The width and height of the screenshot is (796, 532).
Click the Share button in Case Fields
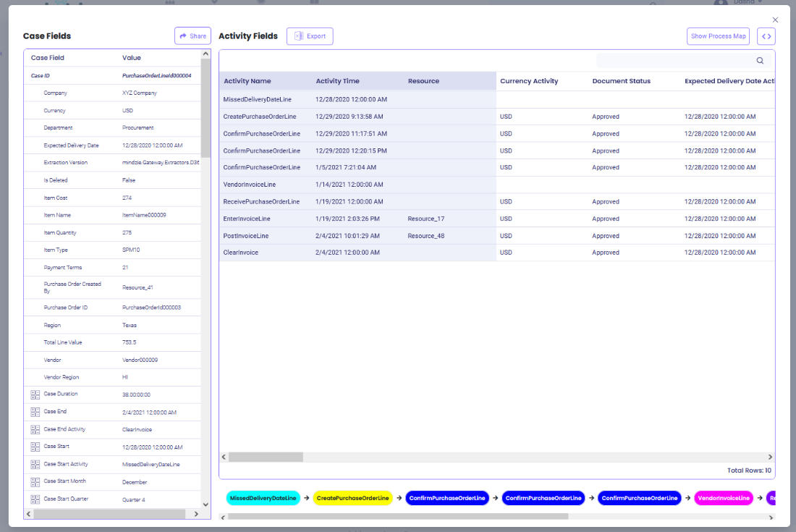192,36
